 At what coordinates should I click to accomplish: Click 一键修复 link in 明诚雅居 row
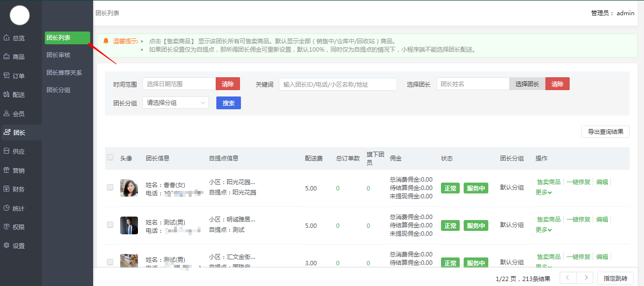click(x=578, y=219)
